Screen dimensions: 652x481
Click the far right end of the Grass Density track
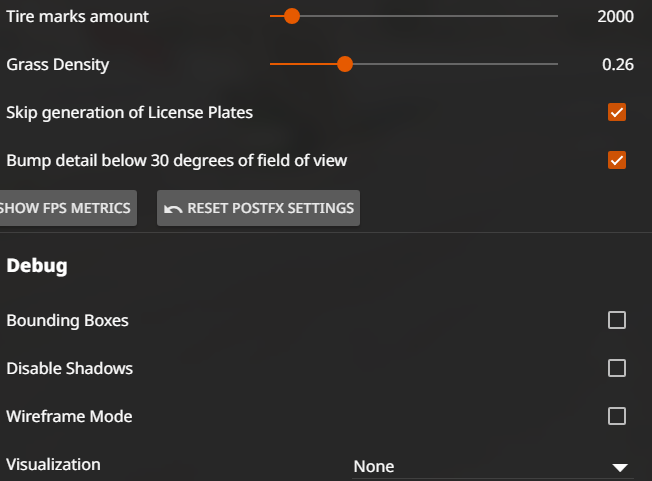click(556, 64)
